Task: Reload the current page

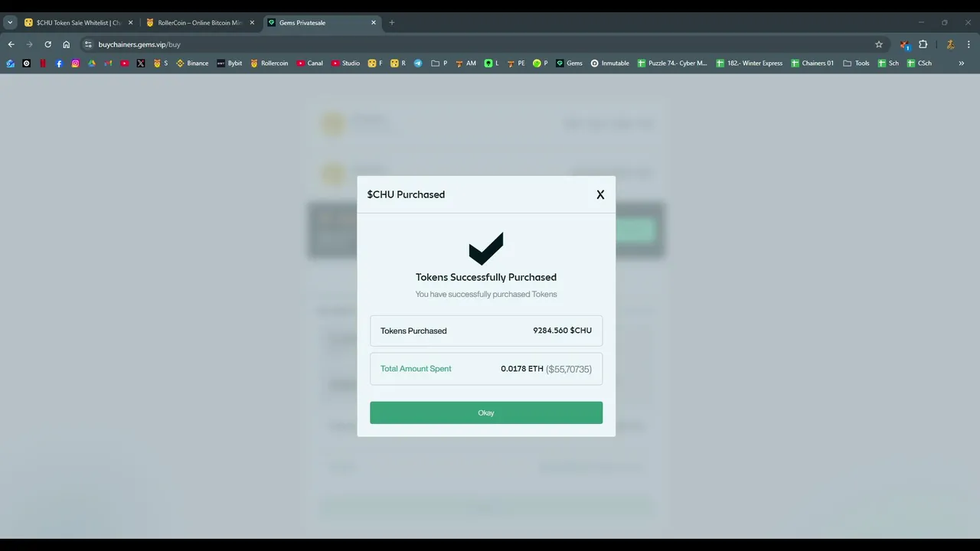Action: click(x=47, y=44)
